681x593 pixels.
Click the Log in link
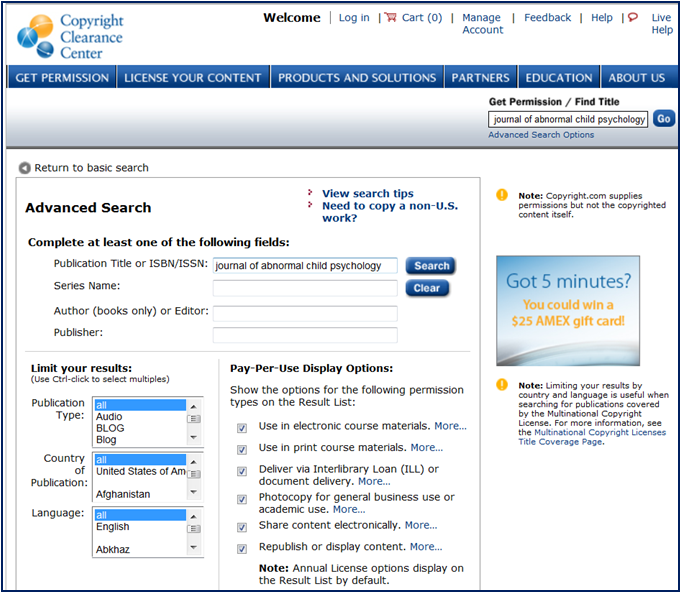[354, 18]
